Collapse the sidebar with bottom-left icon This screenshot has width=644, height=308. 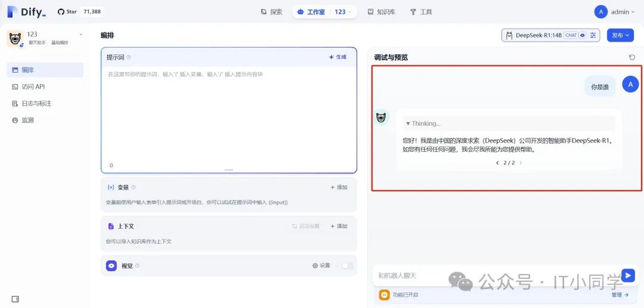coord(15,299)
